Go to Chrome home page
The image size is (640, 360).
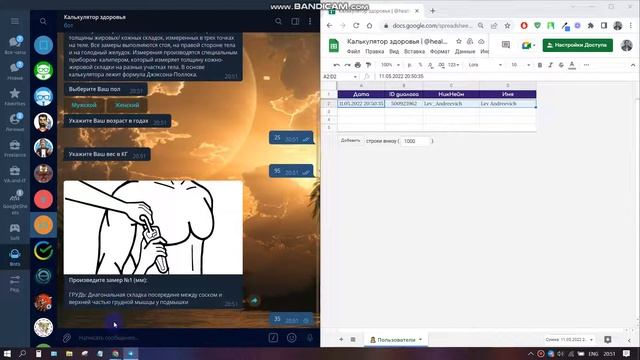(x=369, y=26)
